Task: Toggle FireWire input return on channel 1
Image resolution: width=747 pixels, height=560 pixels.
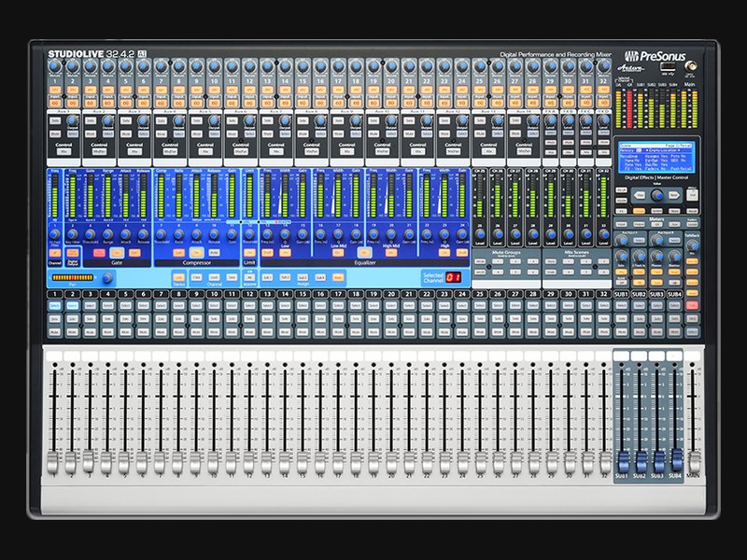Action: [55, 103]
